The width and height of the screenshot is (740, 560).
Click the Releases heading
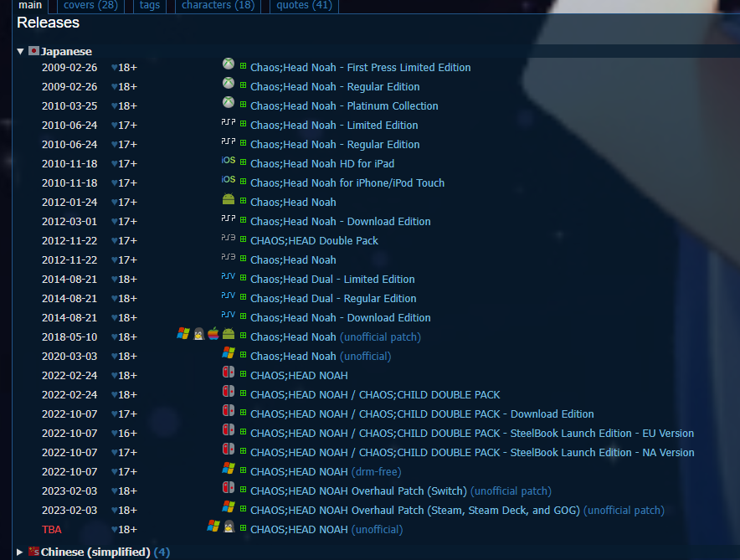(x=49, y=23)
